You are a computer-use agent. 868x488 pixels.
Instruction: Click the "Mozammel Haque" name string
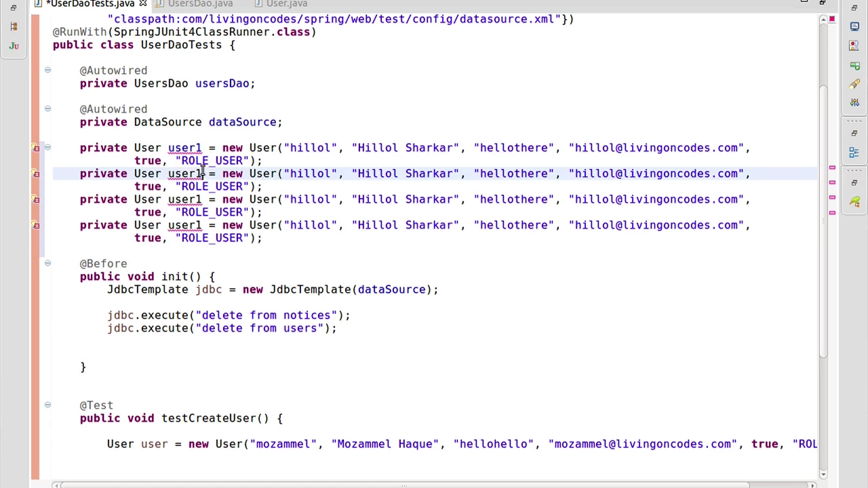[385, 444]
